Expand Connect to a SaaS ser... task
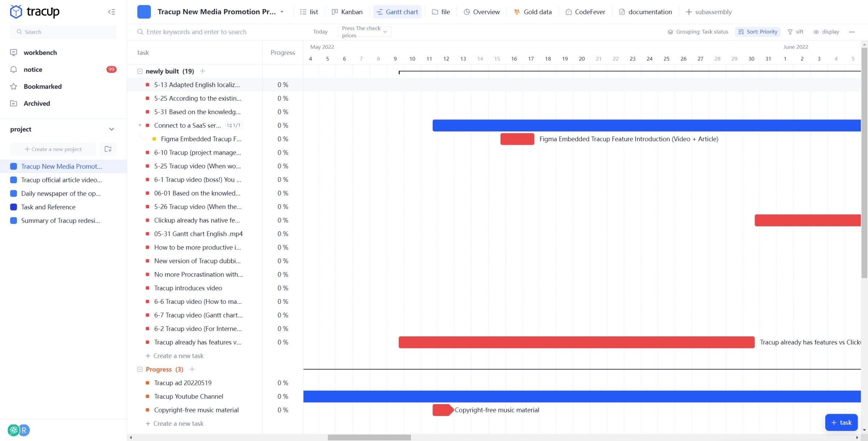 140,125
